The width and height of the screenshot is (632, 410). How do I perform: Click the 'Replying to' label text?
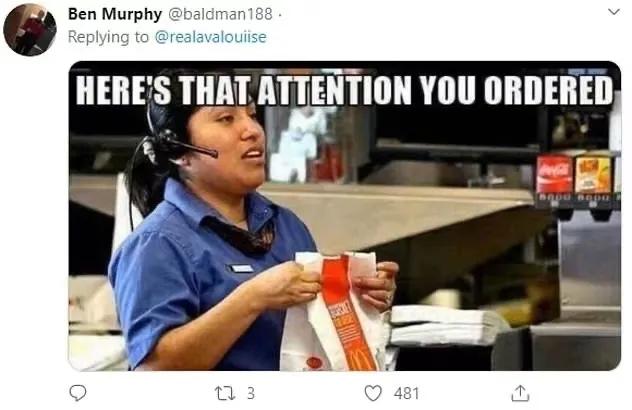point(108,37)
